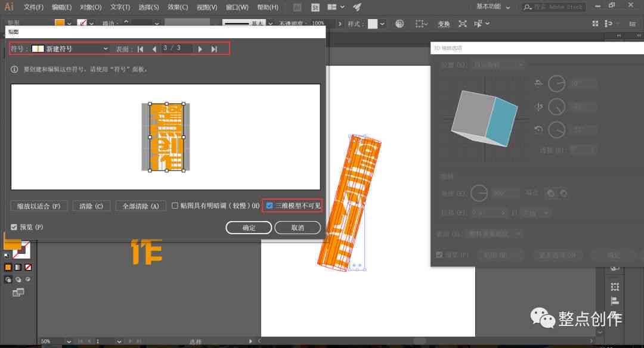The height and width of the screenshot is (348, 644).
Task: Click the select similar objects icon
Action: pyautogui.click(x=478, y=24)
